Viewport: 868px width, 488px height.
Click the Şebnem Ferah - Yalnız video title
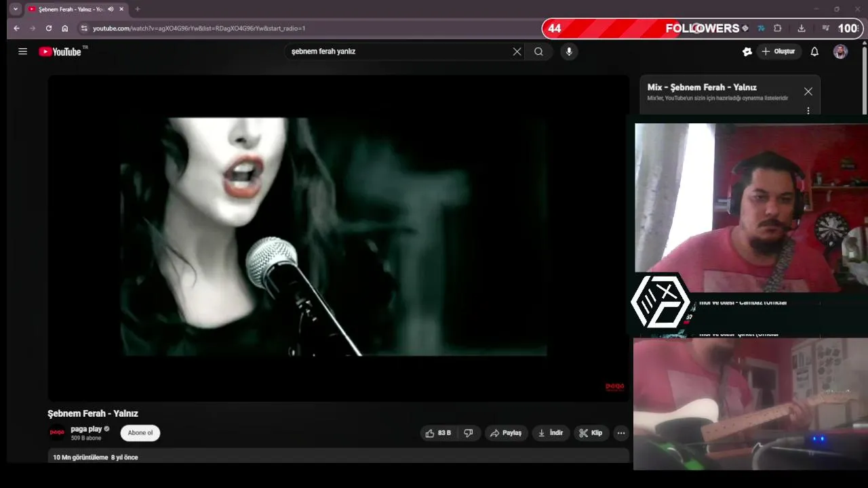[93, 413]
